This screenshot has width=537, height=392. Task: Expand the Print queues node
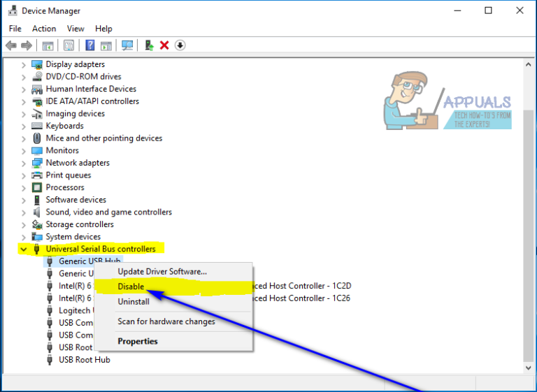(x=24, y=175)
